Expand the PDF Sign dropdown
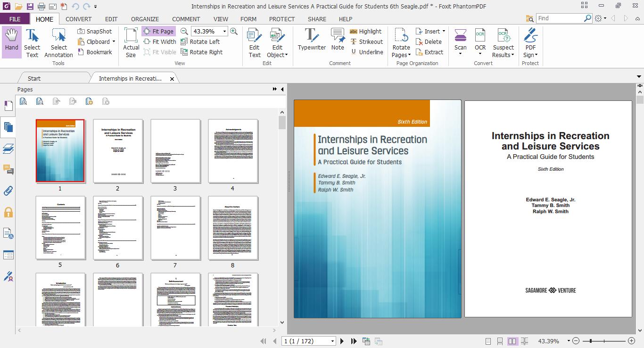Viewport: 644px width, 348px height. click(536, 55)
